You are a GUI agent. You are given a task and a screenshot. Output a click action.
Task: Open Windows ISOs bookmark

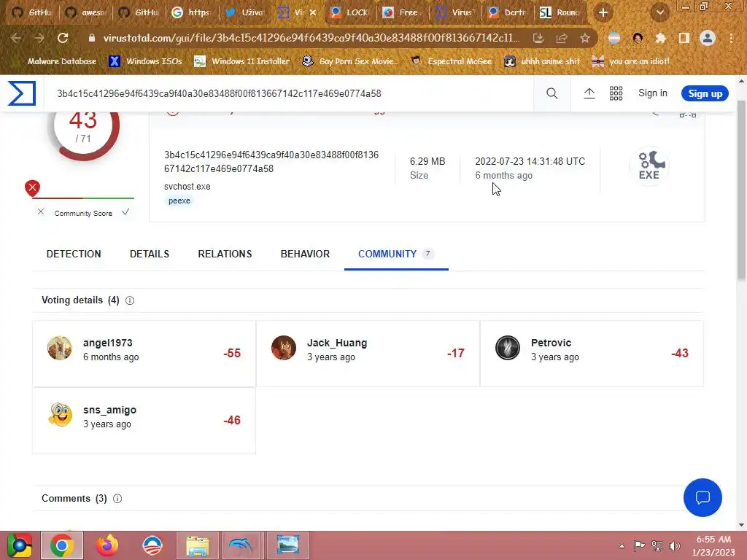[x=145, y=61]
